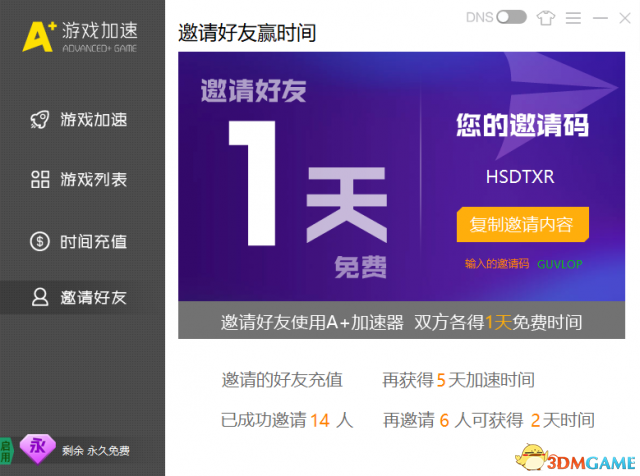Click the dollar coin icon for 时间充值
The image size is (640, 476).
(x=40, y=241)
